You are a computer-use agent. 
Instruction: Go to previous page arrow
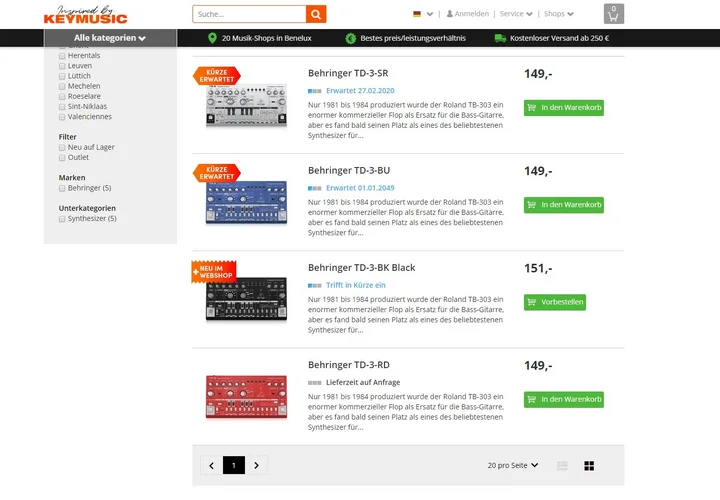pyautogui.click(x=211, y=466)
